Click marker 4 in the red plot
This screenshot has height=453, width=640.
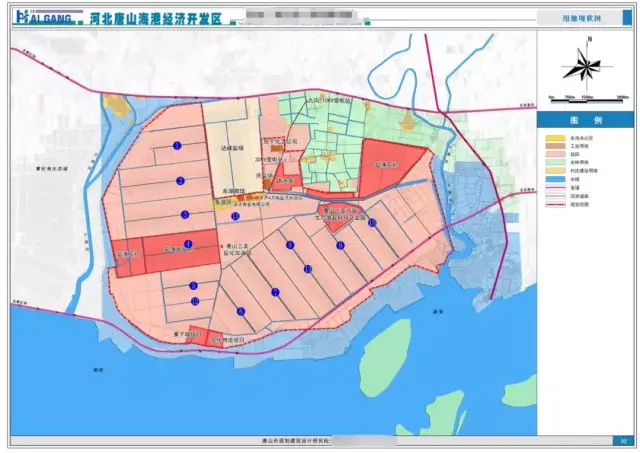point(187,244)
